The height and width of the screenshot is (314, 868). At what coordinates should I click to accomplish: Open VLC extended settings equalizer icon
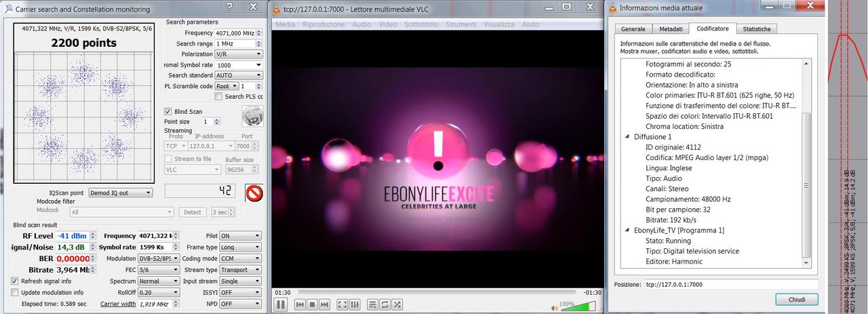point(355,305)
